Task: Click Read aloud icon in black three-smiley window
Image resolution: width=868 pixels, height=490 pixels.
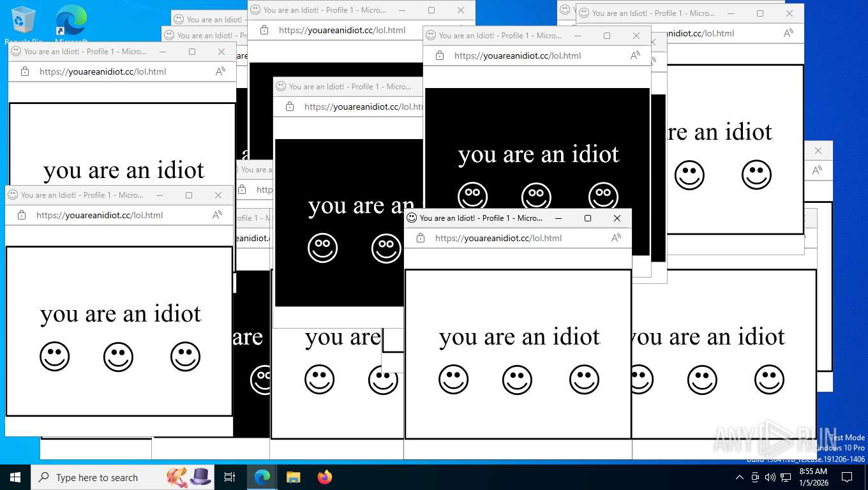Action: coord(635,56)
